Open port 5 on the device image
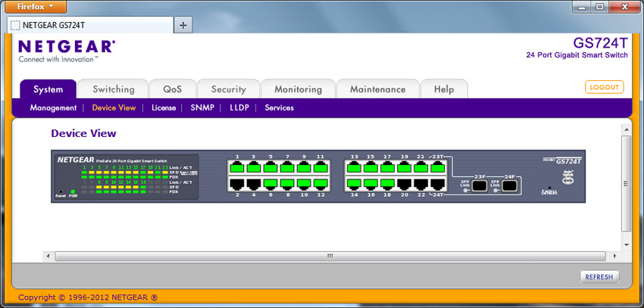This screenshot has width=644, height=308. coord(270,167)
